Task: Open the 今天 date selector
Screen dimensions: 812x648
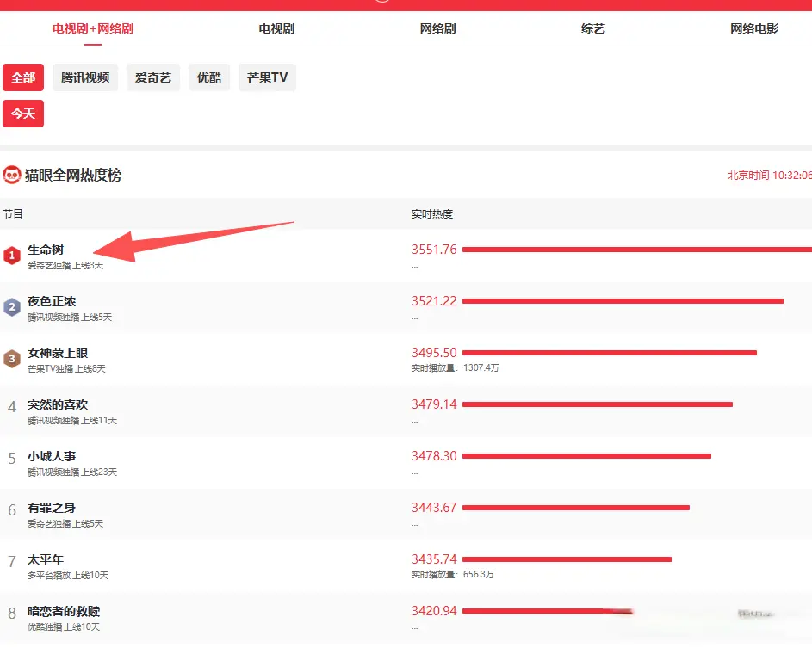Action: point(23,114)
